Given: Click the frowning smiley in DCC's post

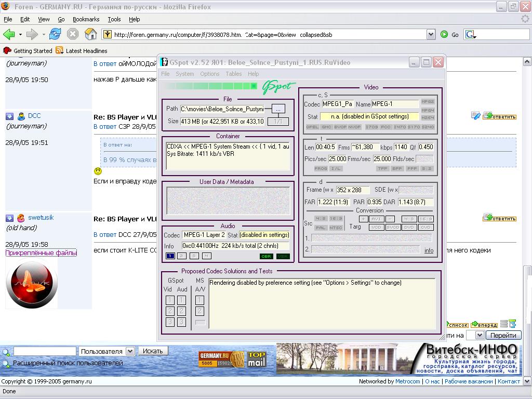Looking at the screenshot, I should pyautogui.click(x=98, y=171).
